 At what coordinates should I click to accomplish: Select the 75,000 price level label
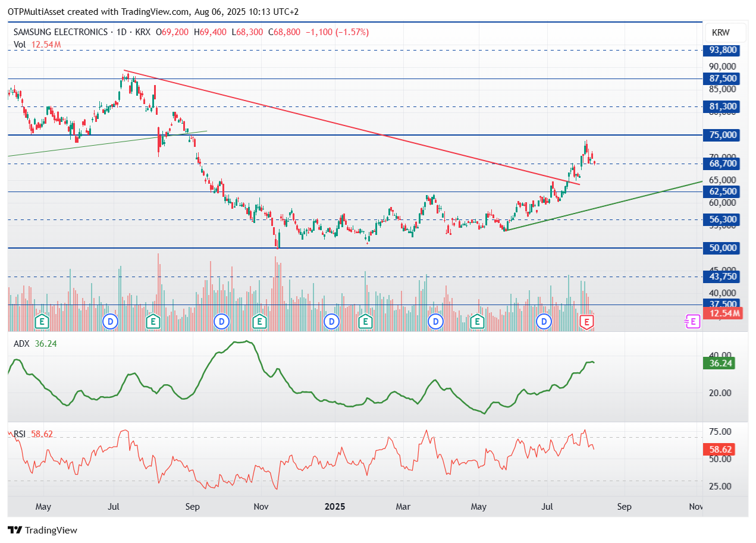pyautogui.click(x=723, y=135)
